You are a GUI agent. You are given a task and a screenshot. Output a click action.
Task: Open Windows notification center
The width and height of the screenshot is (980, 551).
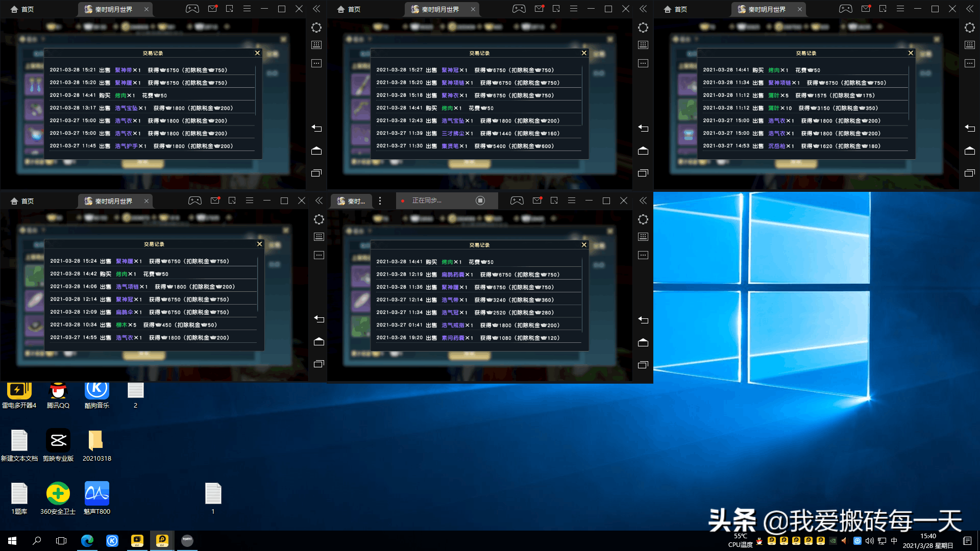pyautogui.click(x=967, y=541)
